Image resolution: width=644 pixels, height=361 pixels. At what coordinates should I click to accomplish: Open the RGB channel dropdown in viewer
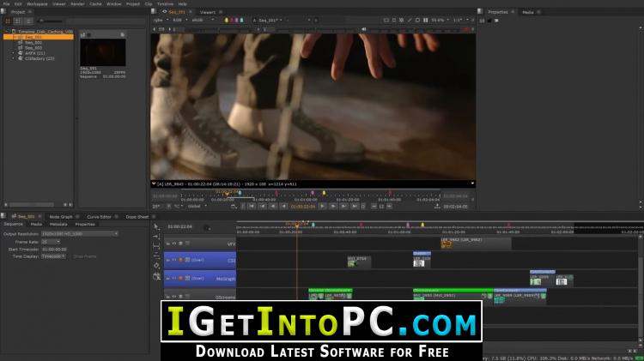click(180, 20)
